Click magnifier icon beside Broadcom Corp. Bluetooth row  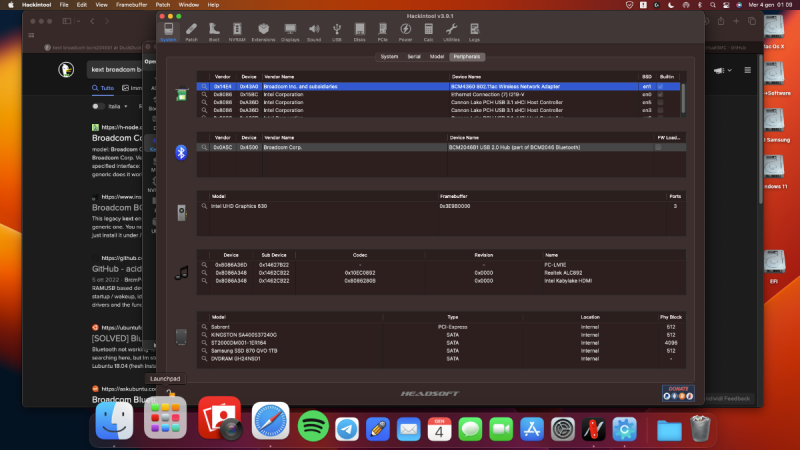click(204, 147)
